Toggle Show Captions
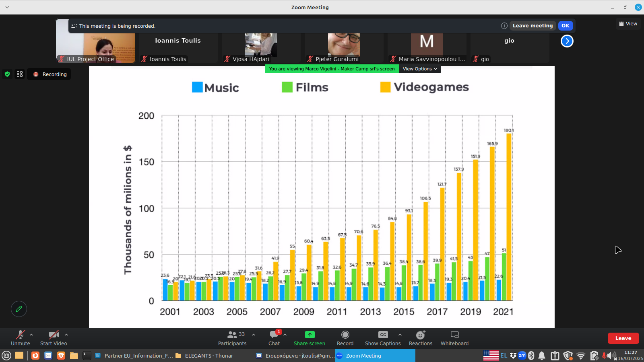This screenshot has width=644, height=362. click(383, 338)
